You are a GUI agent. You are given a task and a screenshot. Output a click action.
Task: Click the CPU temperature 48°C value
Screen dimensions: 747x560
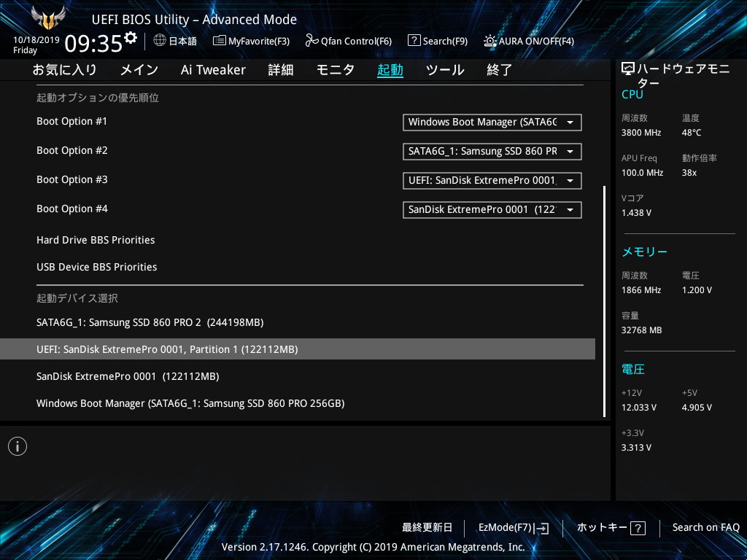coord(692,133)
